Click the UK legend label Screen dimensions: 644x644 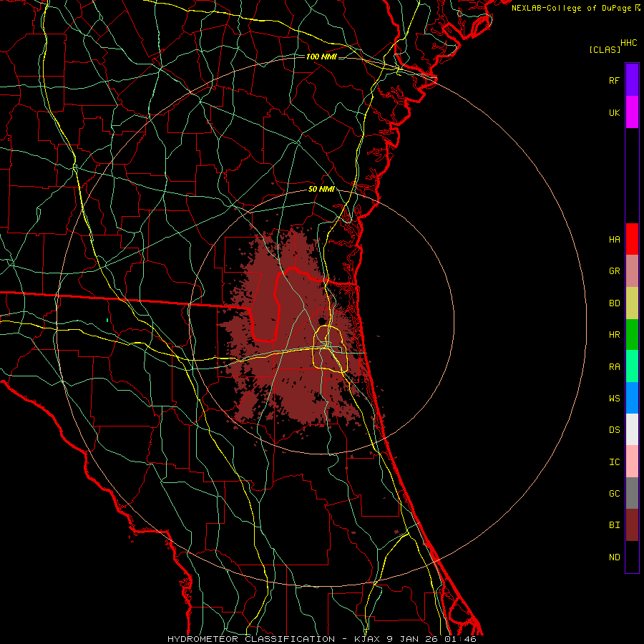pyautogui.click(x=614, y=112)
